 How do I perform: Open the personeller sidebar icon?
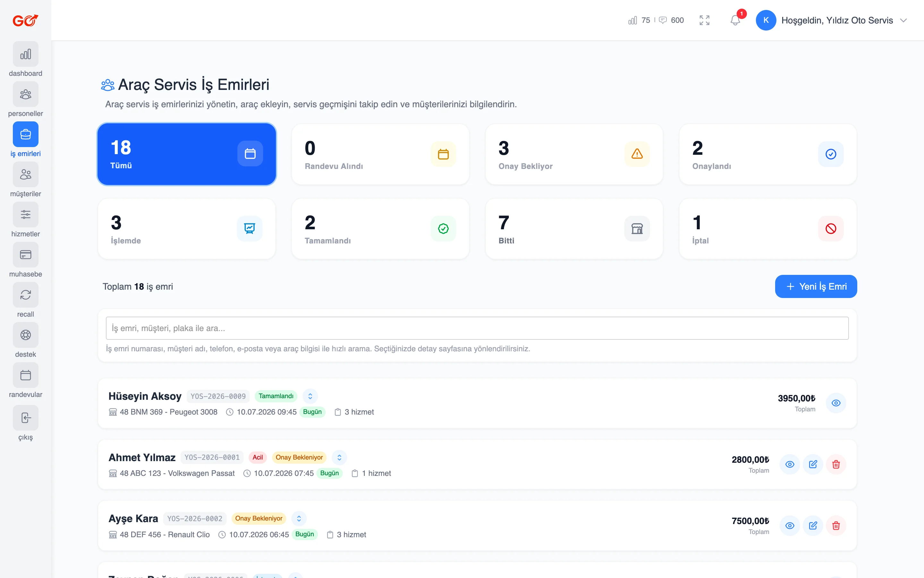tap(26, 94)
